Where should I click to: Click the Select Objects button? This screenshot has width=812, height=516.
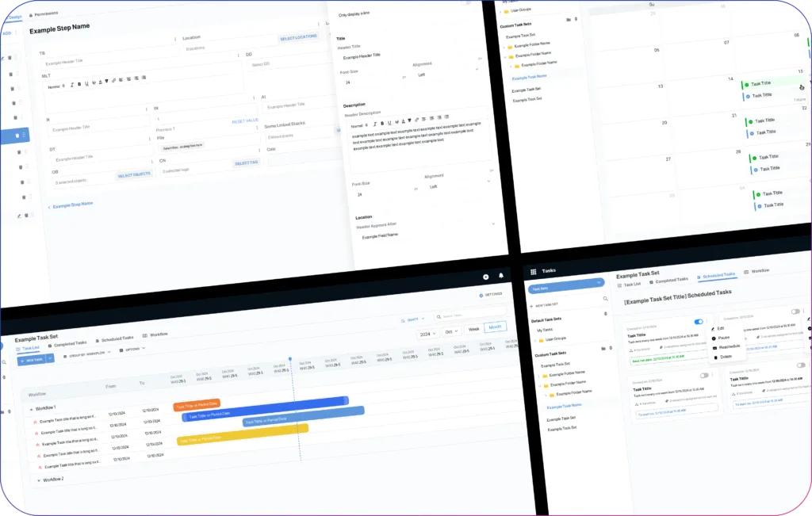(x=134, y=175)
